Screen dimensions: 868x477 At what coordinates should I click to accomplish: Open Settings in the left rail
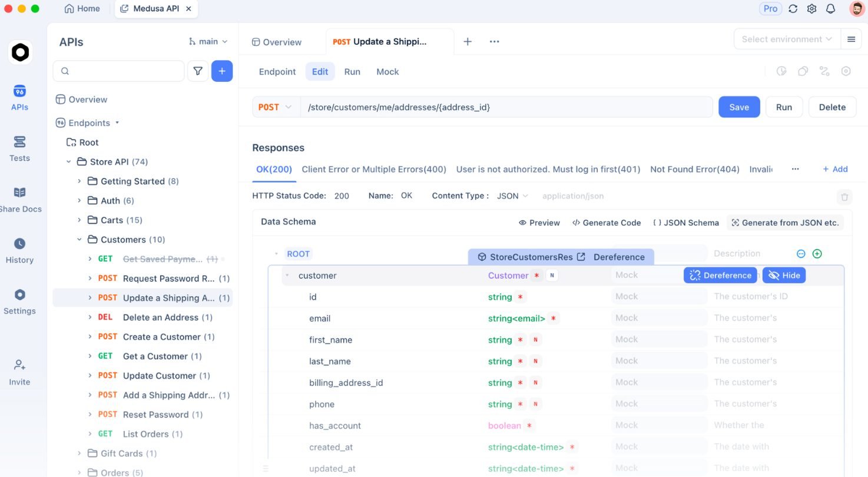pyautogui.click(x=19, y=302)
